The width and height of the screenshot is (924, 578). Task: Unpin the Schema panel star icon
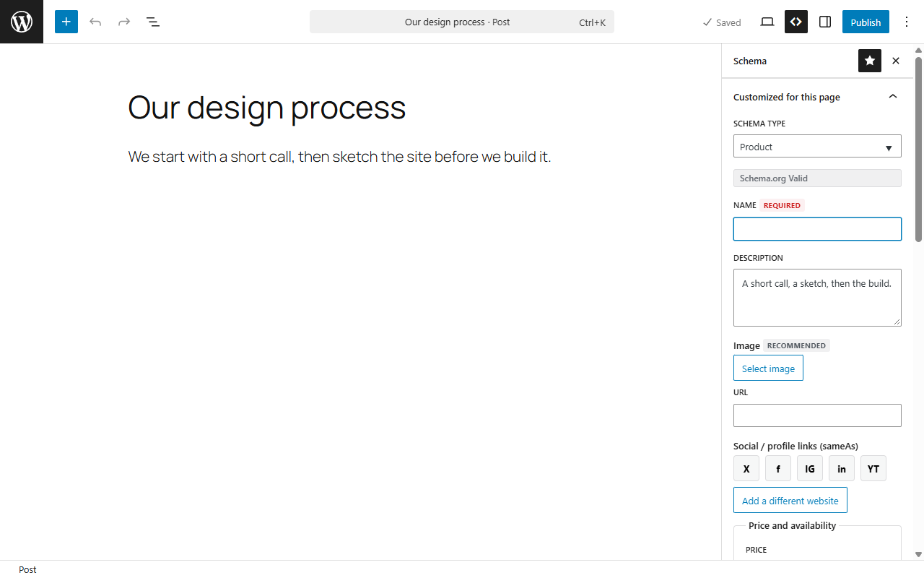870,61
